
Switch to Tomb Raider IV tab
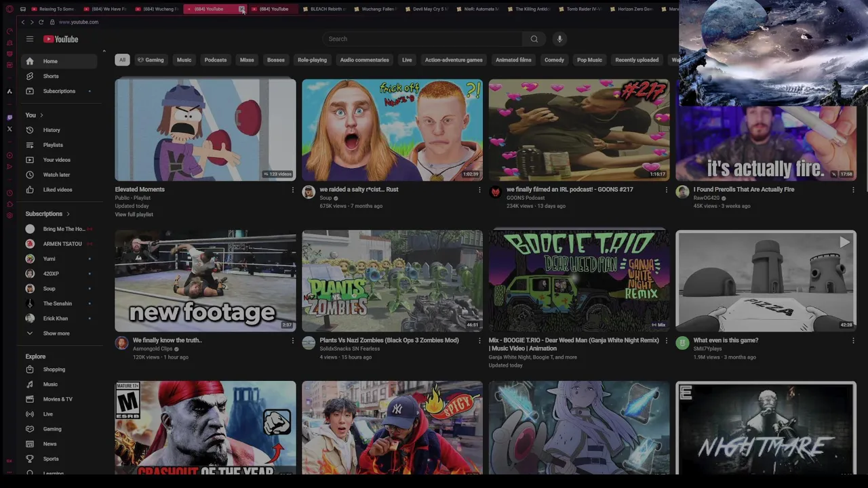pyautogui.click(x=580, y=9)
